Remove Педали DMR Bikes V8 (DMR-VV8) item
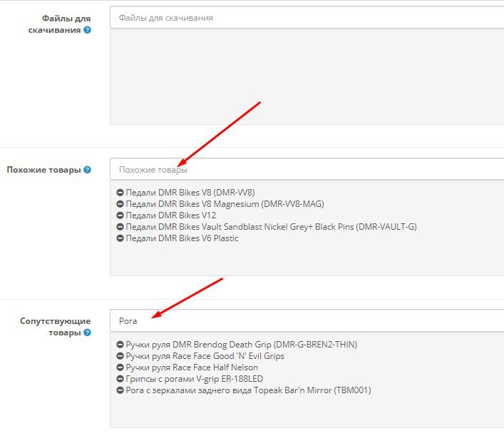Viewport: 504px width, 441px height. 120,193
